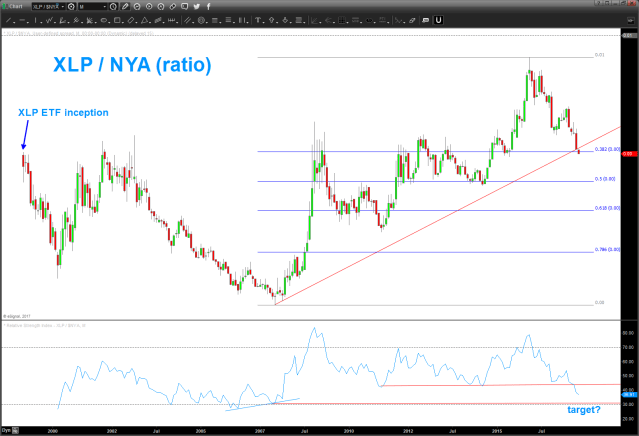Share chart via Twitter icon
Viewport: 639px width, 436px height.
[196, 7]
